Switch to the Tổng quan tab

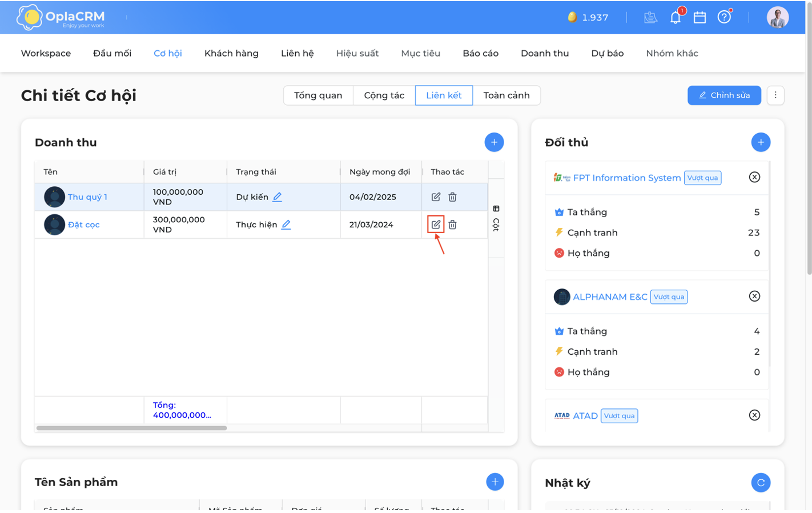coord(318,95)
